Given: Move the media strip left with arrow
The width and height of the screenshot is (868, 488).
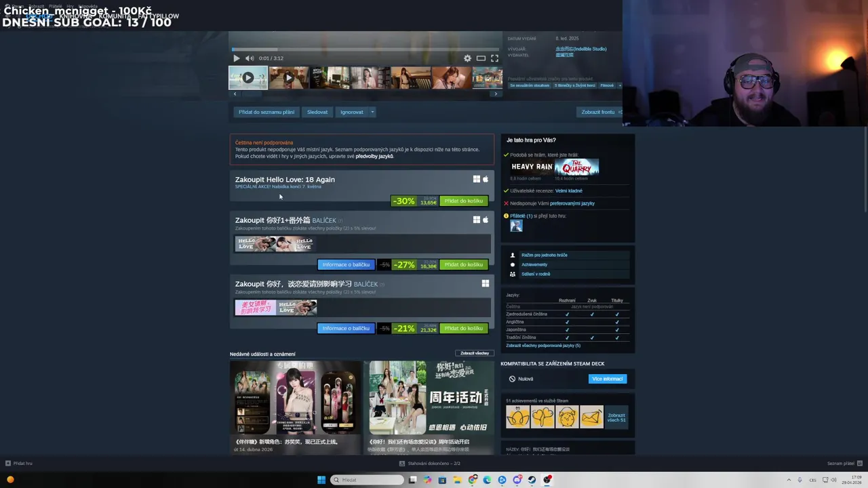Looking at the screenshot, I should click(x=235, y=94).
